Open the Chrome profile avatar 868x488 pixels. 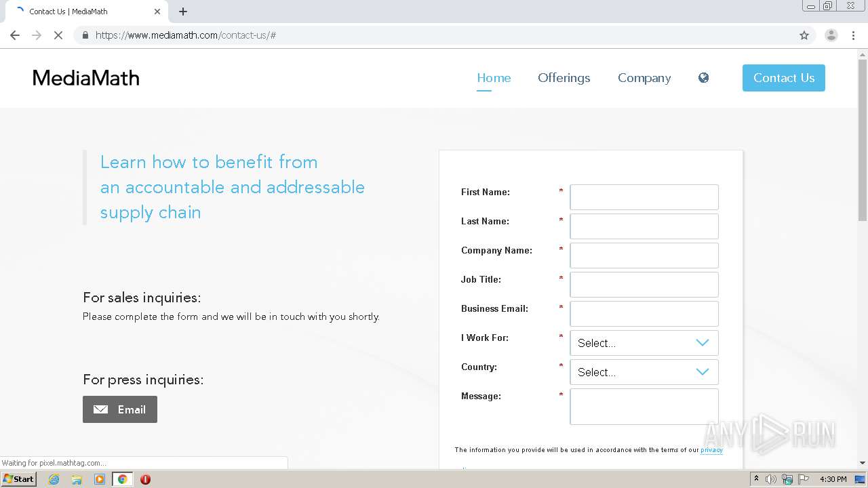[831, 35]
